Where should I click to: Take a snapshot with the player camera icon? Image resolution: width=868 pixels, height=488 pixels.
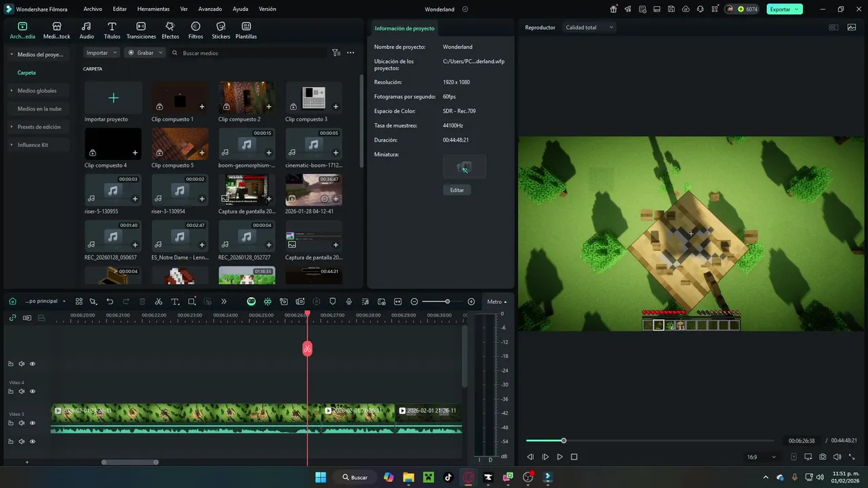[x=823, y=457]
